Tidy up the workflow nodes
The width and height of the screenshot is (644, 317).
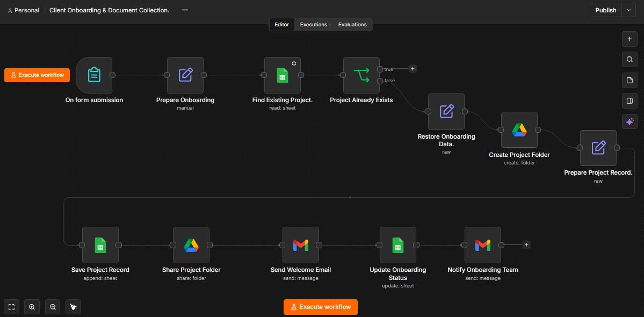click(x=73, y=307)
